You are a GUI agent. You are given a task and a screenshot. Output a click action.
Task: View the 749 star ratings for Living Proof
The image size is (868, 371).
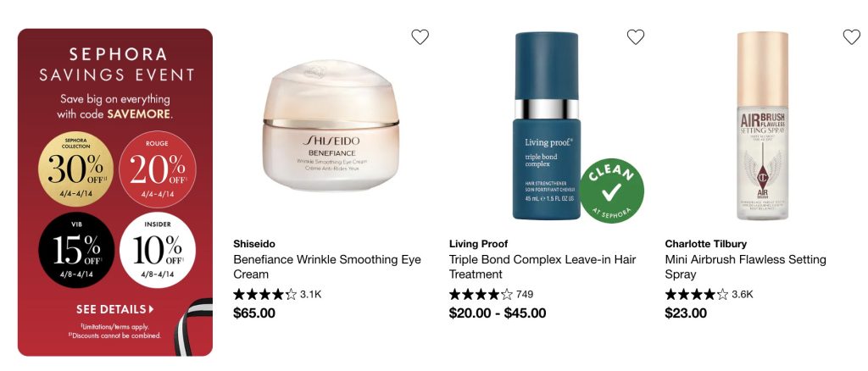click(x=491, y=294)
